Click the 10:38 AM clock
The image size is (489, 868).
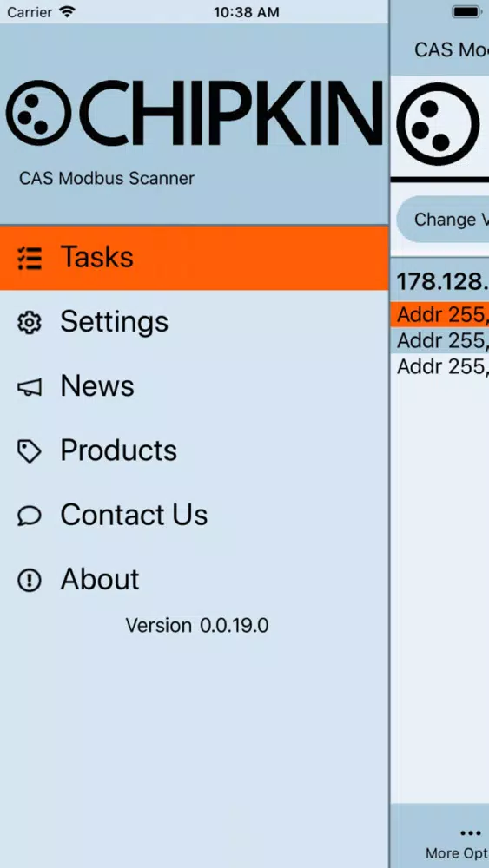click(247, 12)
